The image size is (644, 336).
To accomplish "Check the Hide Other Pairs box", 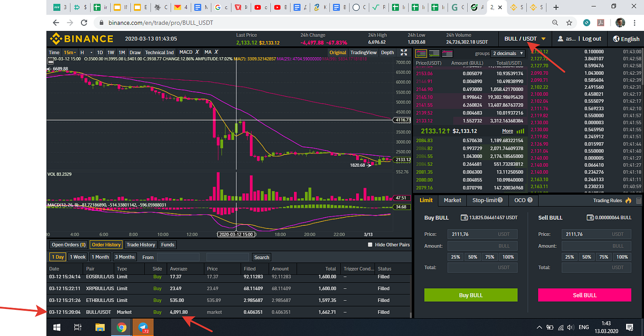I will 370,245.
